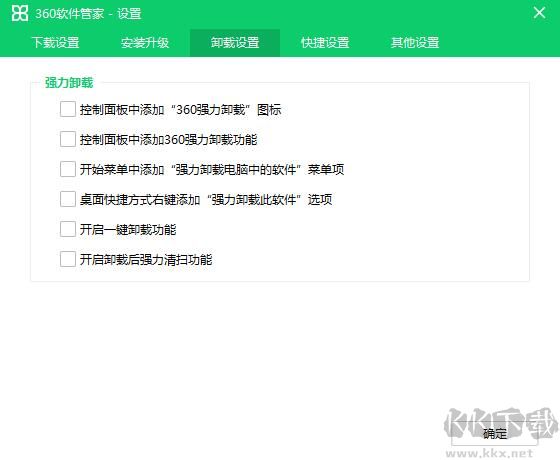The image size is (560, 460).
Task: Check 开始菜单中添加“强力卸载电脑中的软件”菜单项
Action: pos(68,169)
